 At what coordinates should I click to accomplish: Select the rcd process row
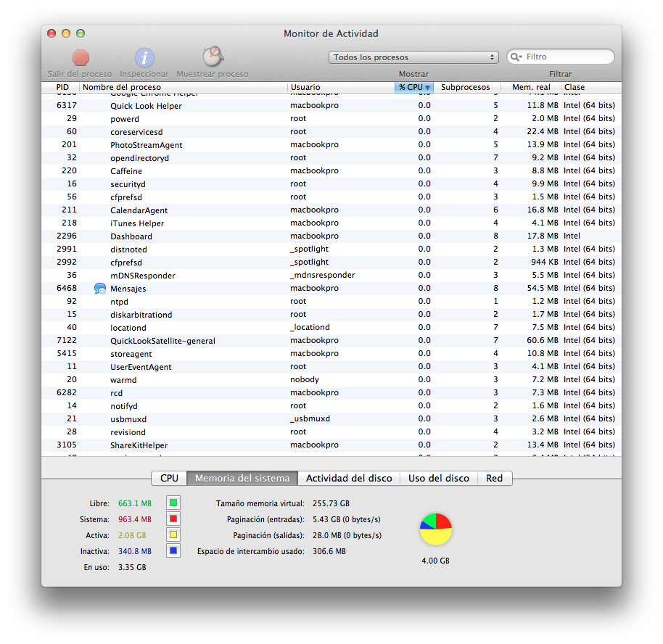[x=331, y=393]
